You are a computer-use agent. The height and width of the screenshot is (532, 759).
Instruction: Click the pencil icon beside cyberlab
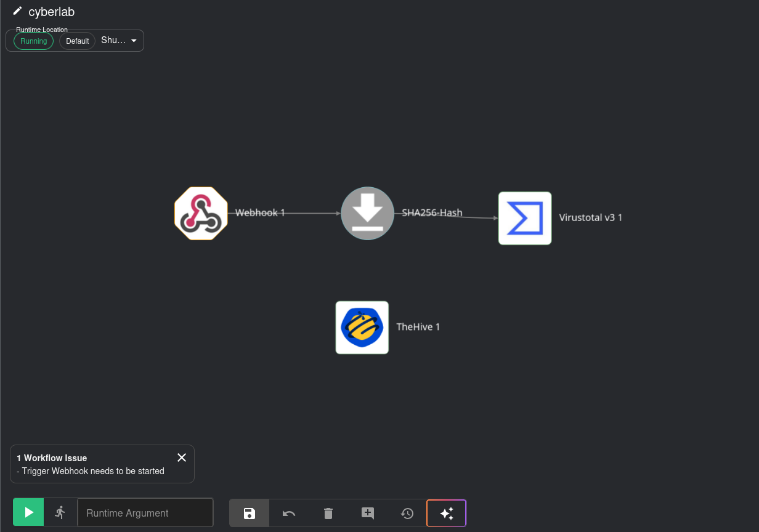[x=17, y=11]
